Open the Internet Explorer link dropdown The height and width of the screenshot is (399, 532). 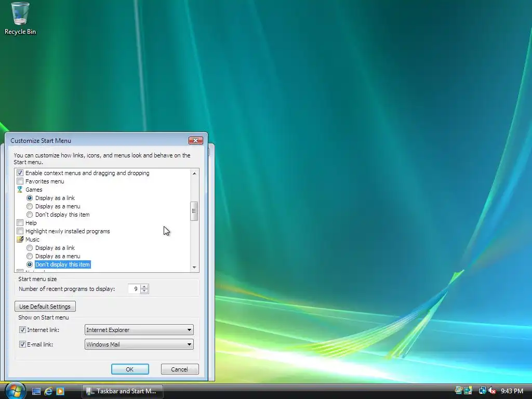click(139, 329)
